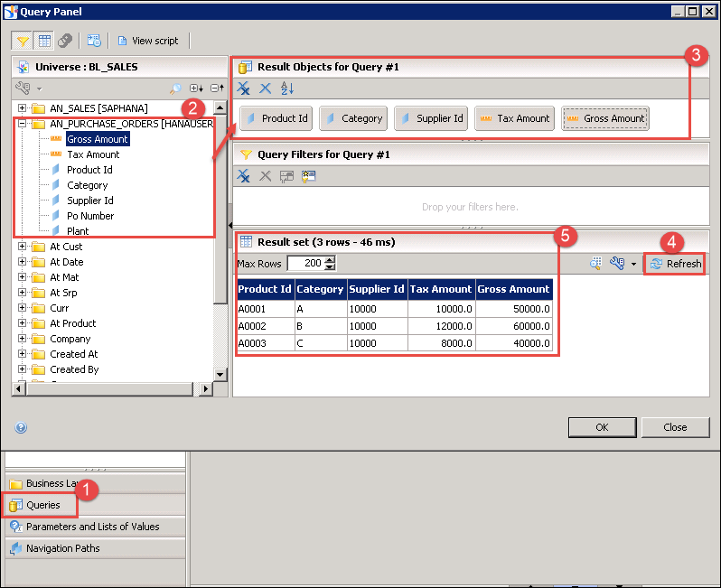Click the Refresh button
721x588 pixels.
point(675,264)
